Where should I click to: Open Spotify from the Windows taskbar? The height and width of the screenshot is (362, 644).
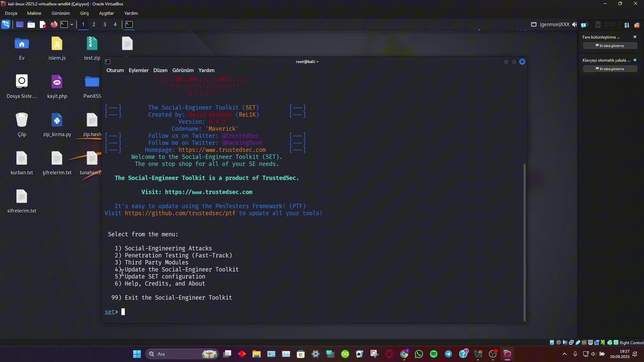(x=434, y=354)
